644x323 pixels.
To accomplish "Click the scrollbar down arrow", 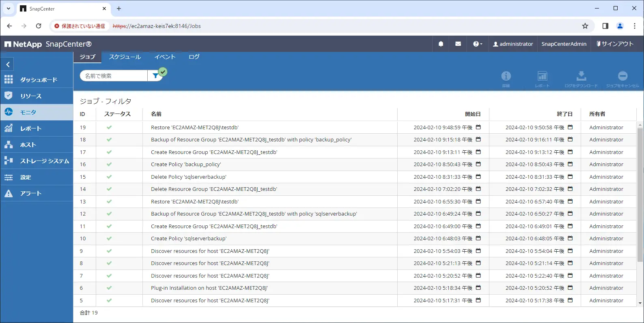I will tap(640, 303).
